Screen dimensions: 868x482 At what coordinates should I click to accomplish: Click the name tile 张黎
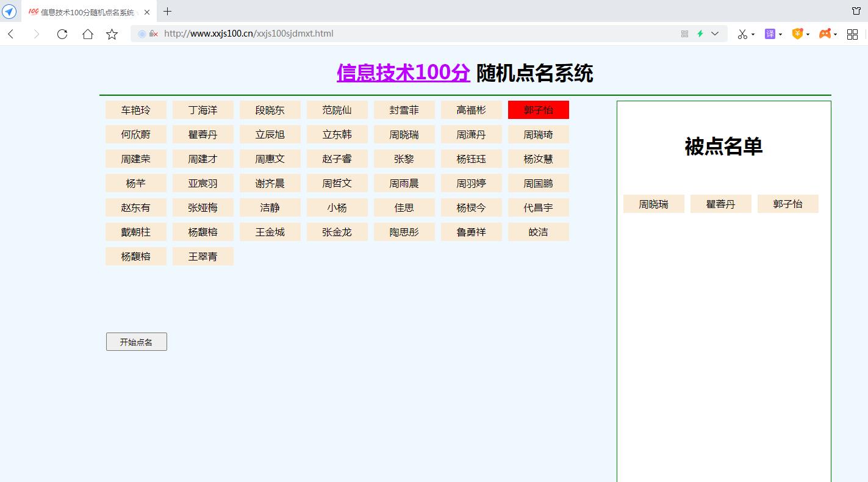point(404,159)
